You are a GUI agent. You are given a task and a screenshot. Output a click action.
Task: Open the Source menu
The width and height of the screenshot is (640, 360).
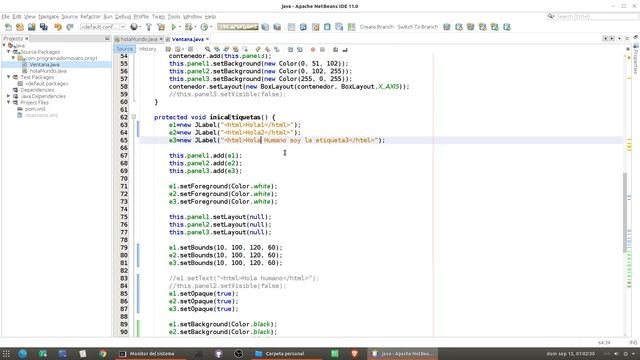[x=69, y=17]
